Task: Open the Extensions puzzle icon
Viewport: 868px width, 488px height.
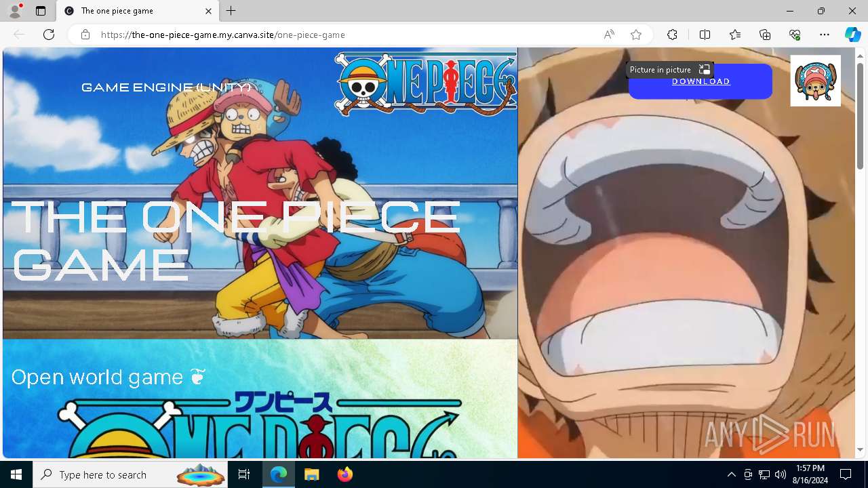Action: (x=672, y=35)
